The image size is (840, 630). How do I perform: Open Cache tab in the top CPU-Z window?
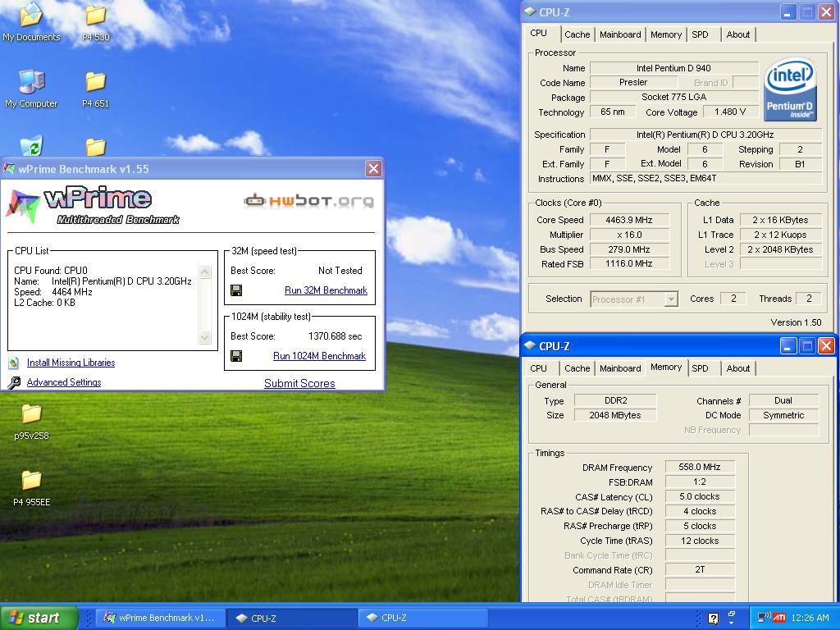[577, 34]
